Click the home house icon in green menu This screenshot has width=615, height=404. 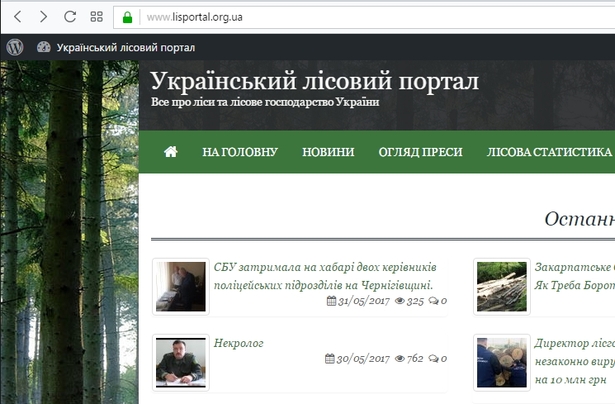171,151
